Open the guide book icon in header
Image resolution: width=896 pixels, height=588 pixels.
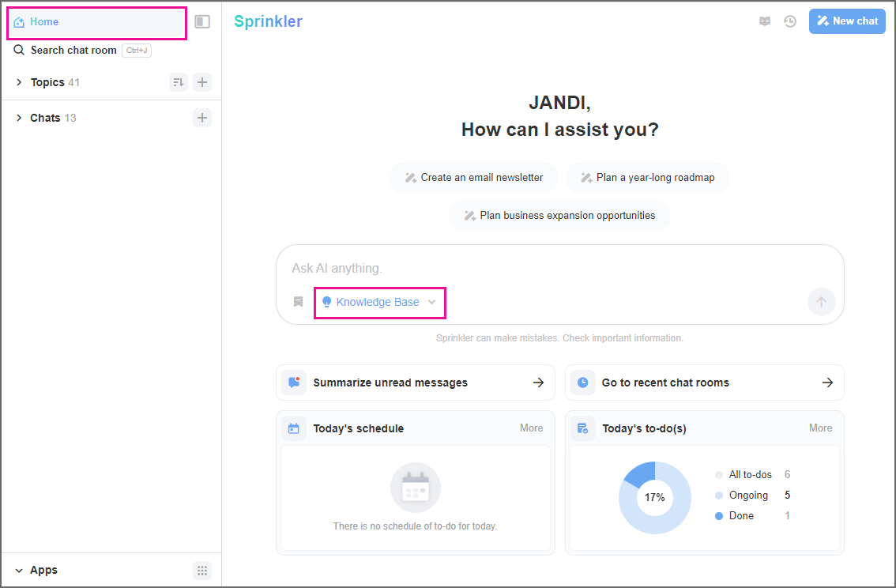pos(765,21)
